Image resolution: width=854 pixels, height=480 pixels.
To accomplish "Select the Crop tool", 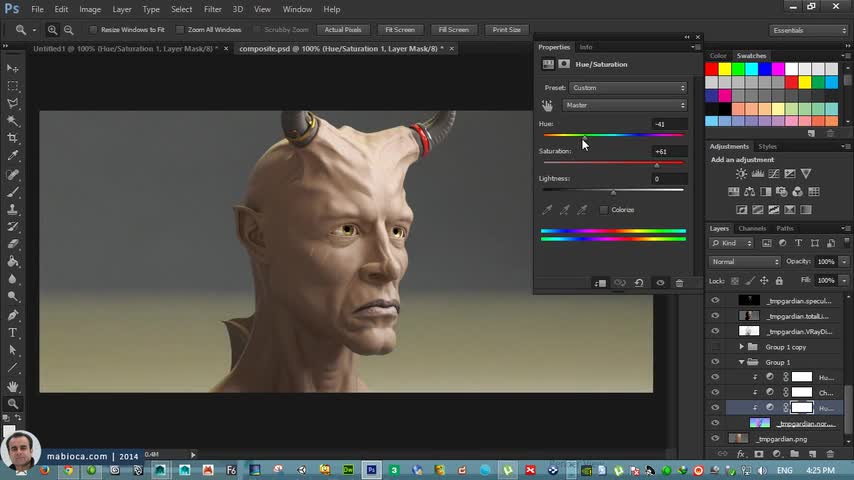I will [13, 138].
